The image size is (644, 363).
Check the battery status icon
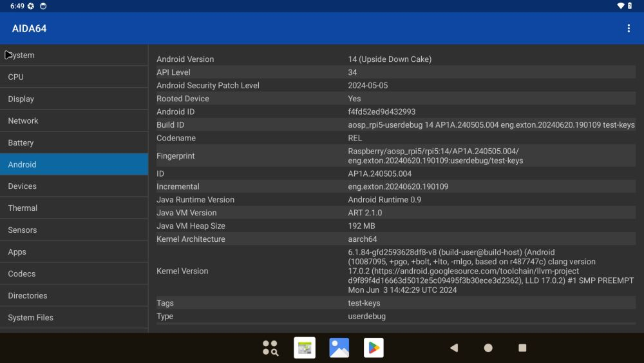click(630, 6)
